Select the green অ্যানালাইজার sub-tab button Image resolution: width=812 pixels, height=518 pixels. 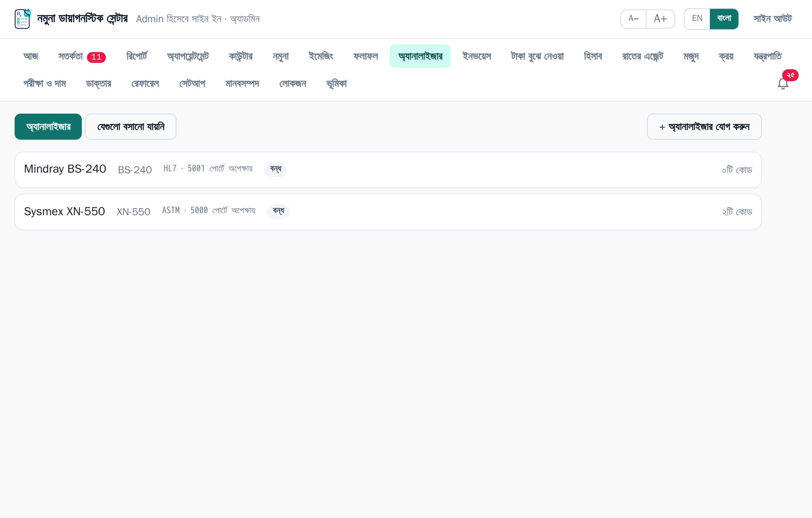click(48, 127)
